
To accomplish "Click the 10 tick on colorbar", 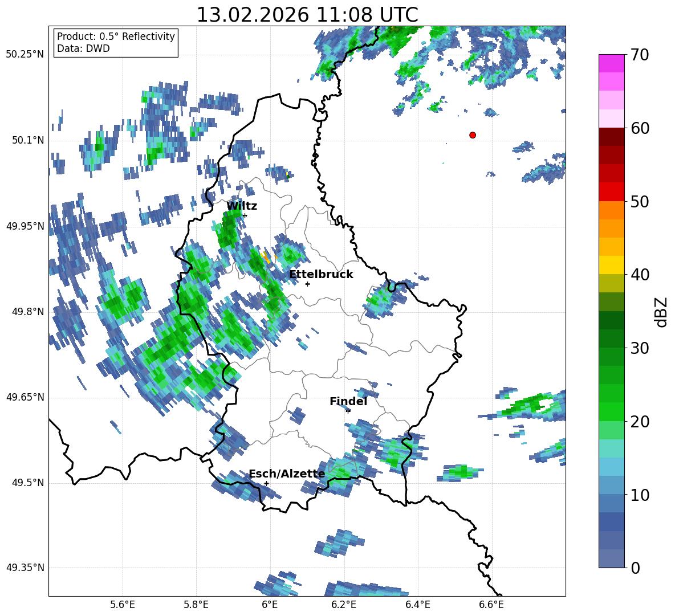I will 640,495.
